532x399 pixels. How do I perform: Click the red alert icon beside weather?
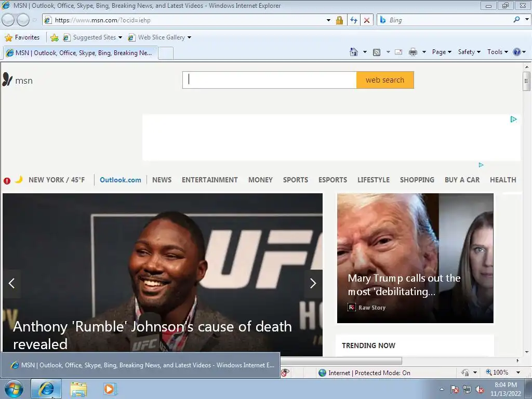click(x=7, y=180)
